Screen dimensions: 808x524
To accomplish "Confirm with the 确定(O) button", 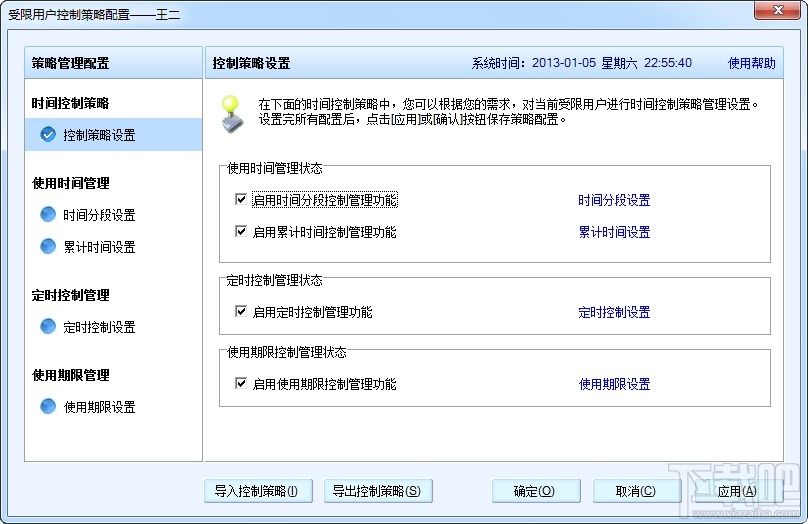I will coord(536,491).
